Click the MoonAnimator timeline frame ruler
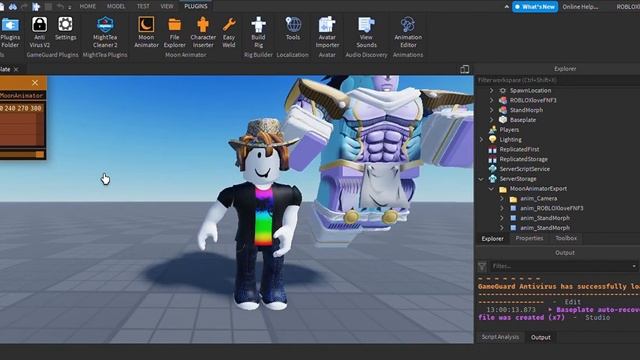This screenshot has width=640, height=360. click(22, 109)
